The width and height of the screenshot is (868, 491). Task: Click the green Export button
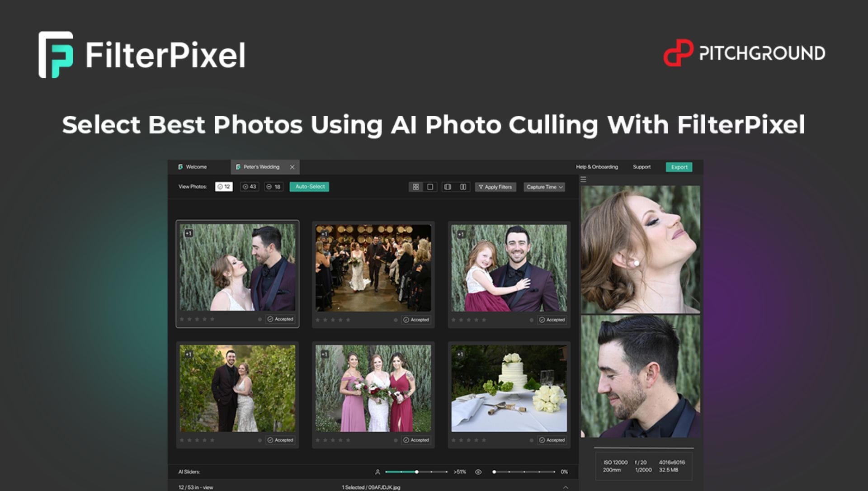(x=679, y=167)
